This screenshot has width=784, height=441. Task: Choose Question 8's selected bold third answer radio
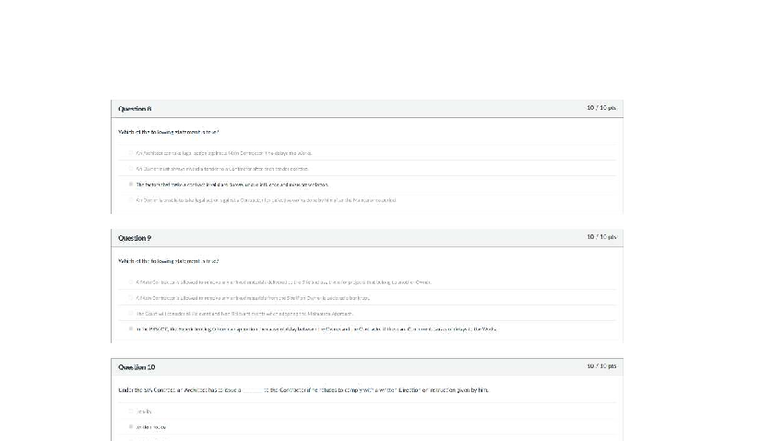(x=131, y=184)
